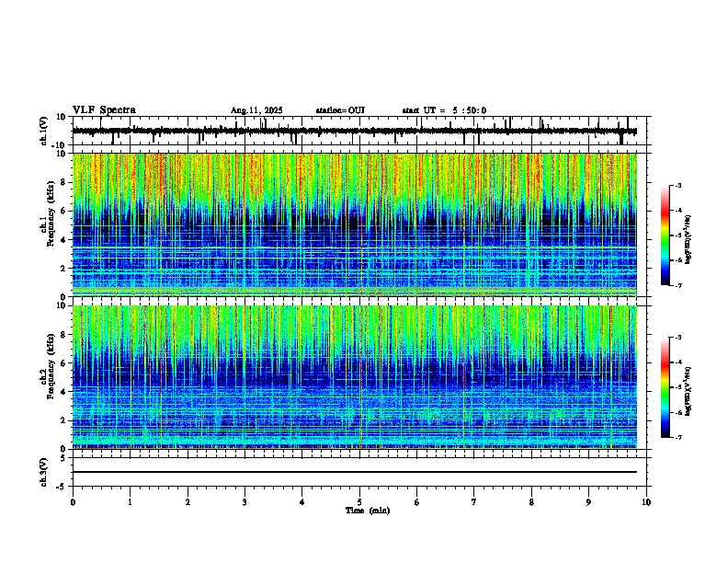
Task: Click the ch.1(V) waveform axis label
Action: 44,131
